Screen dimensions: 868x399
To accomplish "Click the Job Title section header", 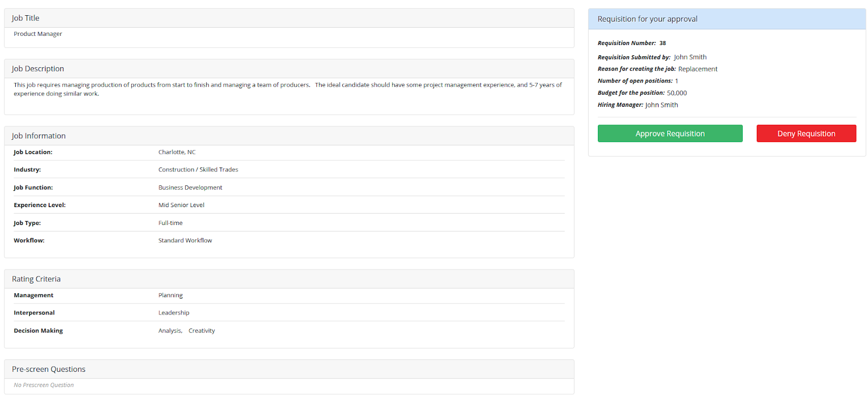I will click(x=25, y=18).
